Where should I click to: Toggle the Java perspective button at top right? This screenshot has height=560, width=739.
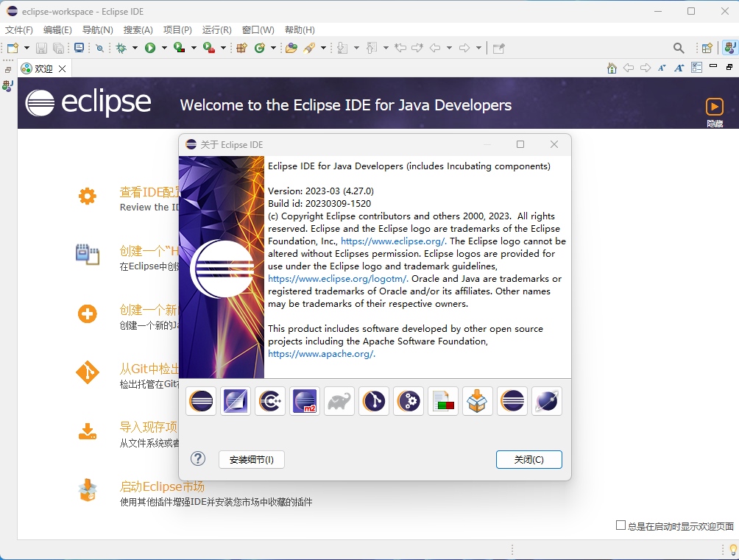coord(730,48)
